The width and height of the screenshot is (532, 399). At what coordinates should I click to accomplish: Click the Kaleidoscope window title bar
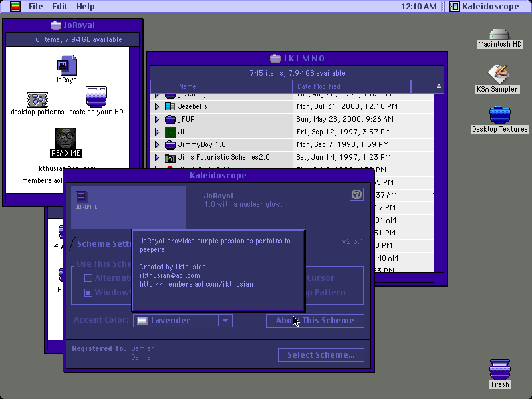point(218,176)
